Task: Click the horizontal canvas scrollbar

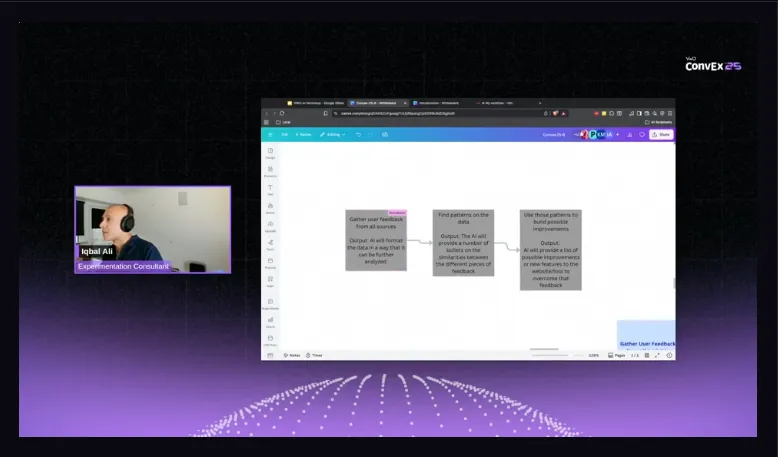Action: tap(544, 349)
